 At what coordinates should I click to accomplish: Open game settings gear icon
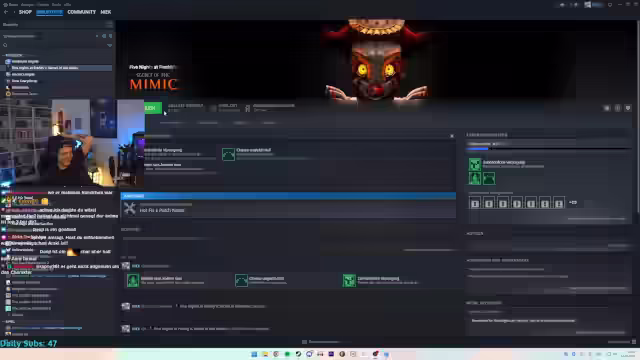[x=607, y=108]
